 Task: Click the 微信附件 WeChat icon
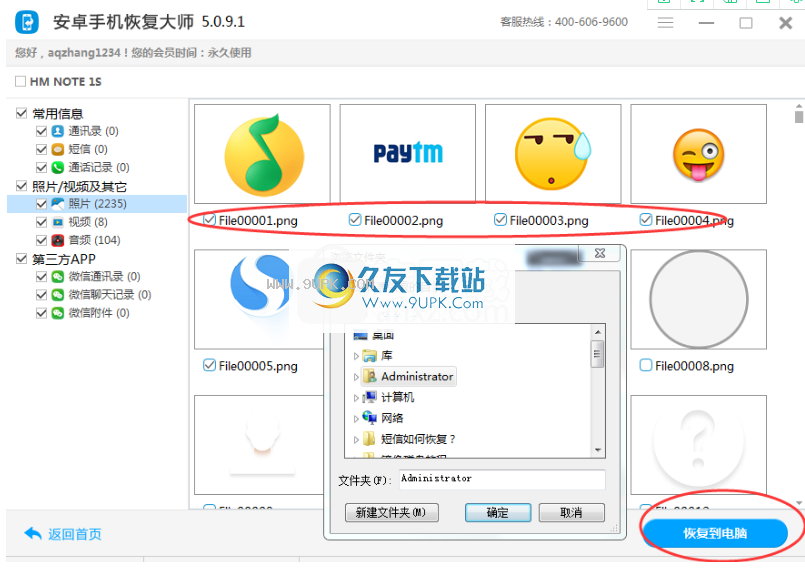coord(58,313)
